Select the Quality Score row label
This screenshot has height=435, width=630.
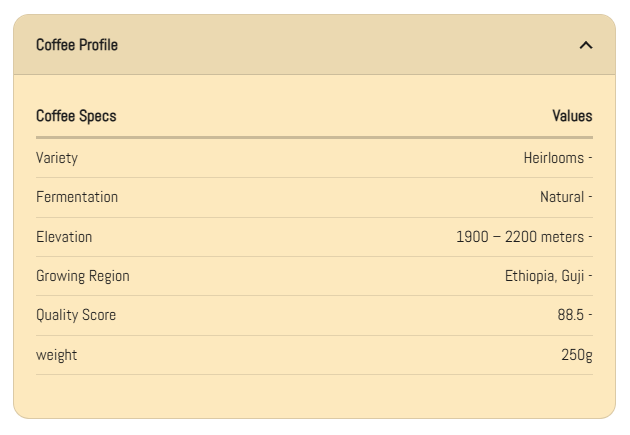[x=76, y=315]
